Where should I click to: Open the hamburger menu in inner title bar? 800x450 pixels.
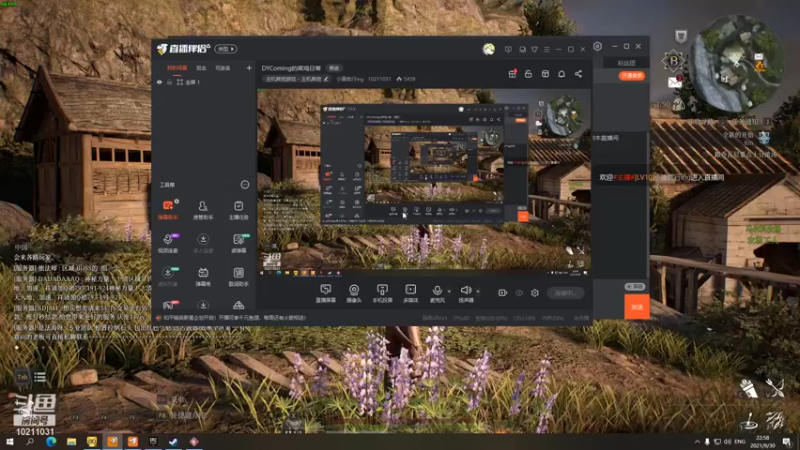tap(546, 49)
